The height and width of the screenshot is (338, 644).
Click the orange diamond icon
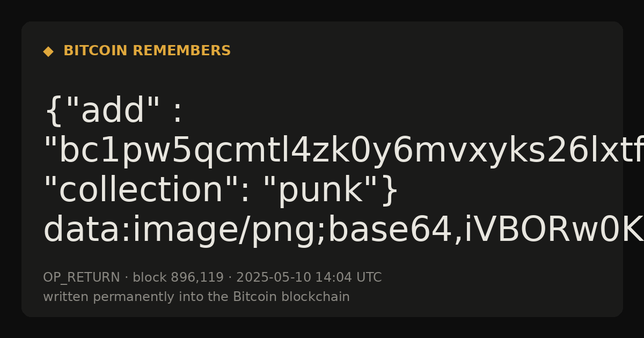click(x=48, y=52)
